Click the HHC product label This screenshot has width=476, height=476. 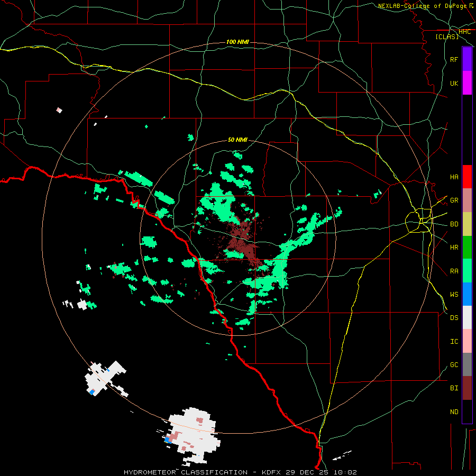pos(465,32)
